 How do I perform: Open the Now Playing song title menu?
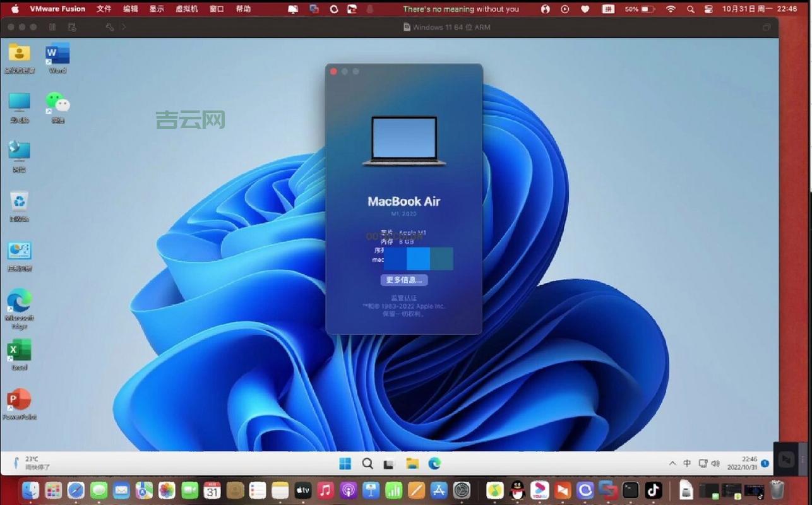click(x=461, y=9)
